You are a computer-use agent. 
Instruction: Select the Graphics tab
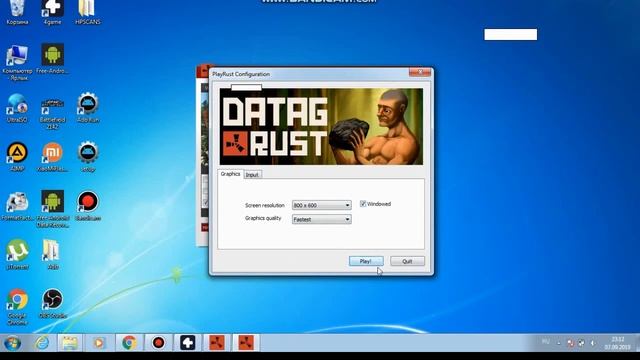(230, 174)
